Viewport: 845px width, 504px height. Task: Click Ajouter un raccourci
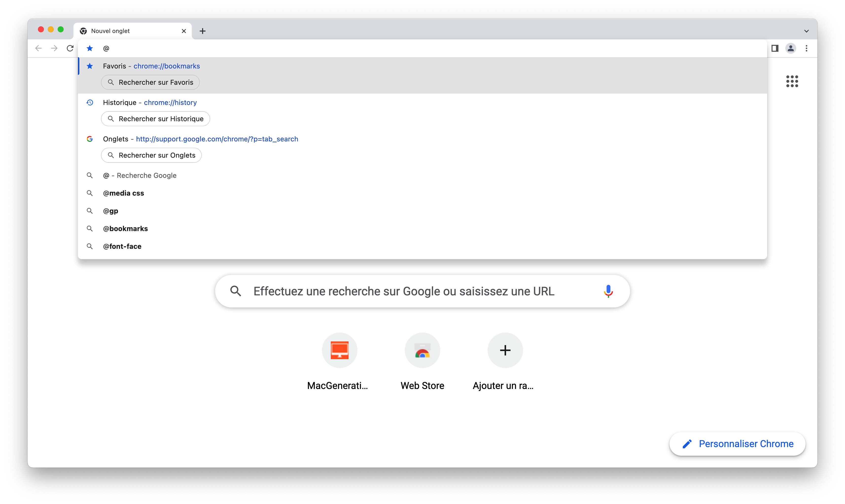pyautogui.click(x=505, y=350)
